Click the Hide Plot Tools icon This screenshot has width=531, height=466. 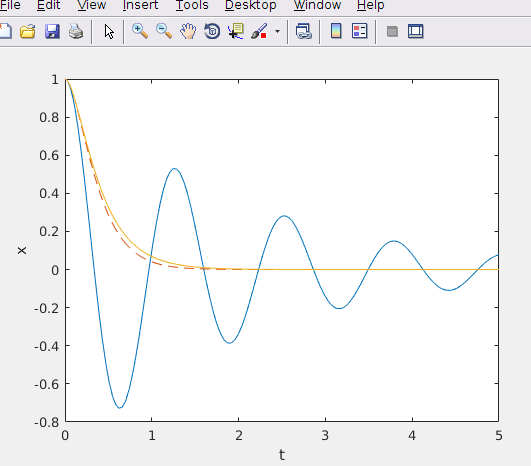[x=392, y=31]
